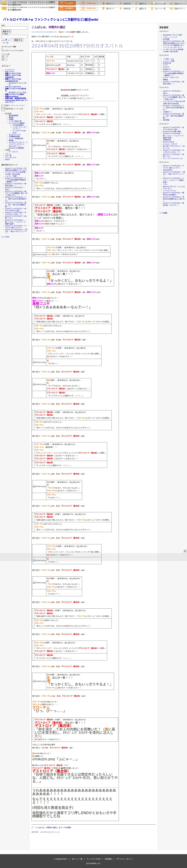Click 利用規約 footer link
Image resolution: width=187 pixels, height=868 pixels.
(x=108, y=859)
